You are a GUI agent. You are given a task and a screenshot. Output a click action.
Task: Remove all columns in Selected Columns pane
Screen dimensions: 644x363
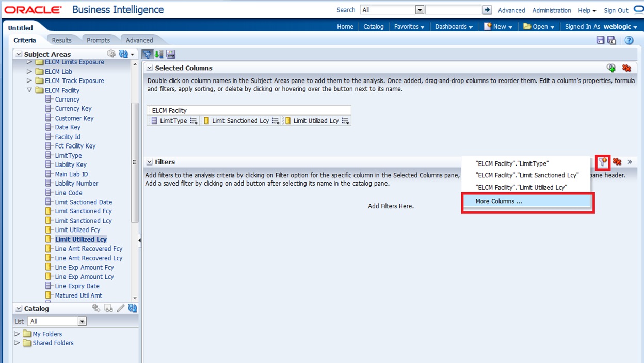(x=626, y=68)
